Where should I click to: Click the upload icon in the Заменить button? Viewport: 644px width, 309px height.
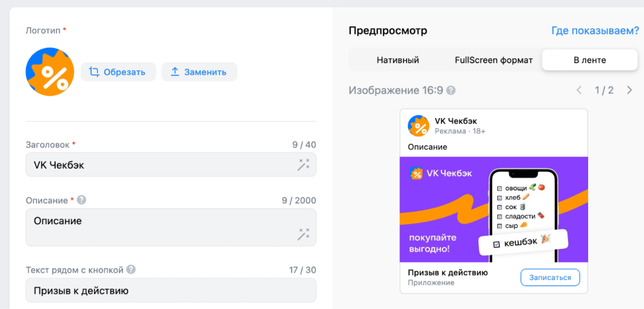[175, 72]
